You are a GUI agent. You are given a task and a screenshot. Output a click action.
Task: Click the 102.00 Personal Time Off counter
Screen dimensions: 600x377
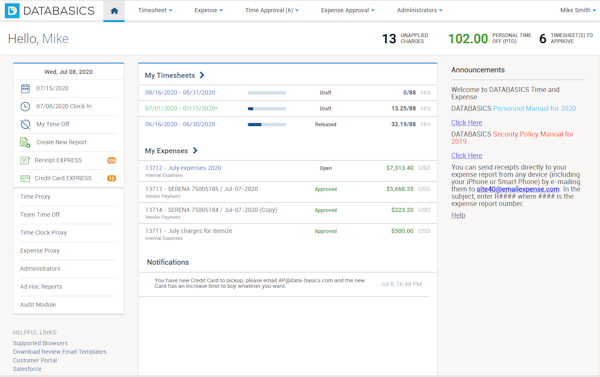[x=489, y=38]
